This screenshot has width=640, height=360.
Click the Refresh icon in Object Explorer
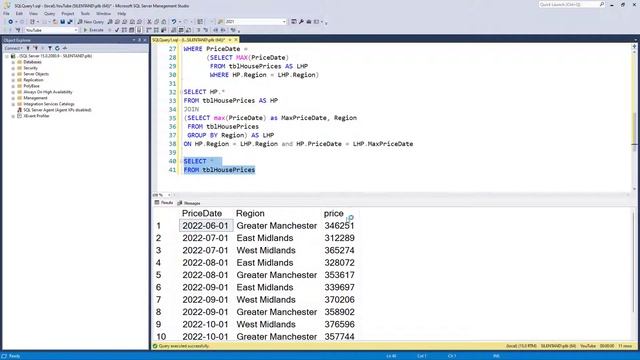57,48
